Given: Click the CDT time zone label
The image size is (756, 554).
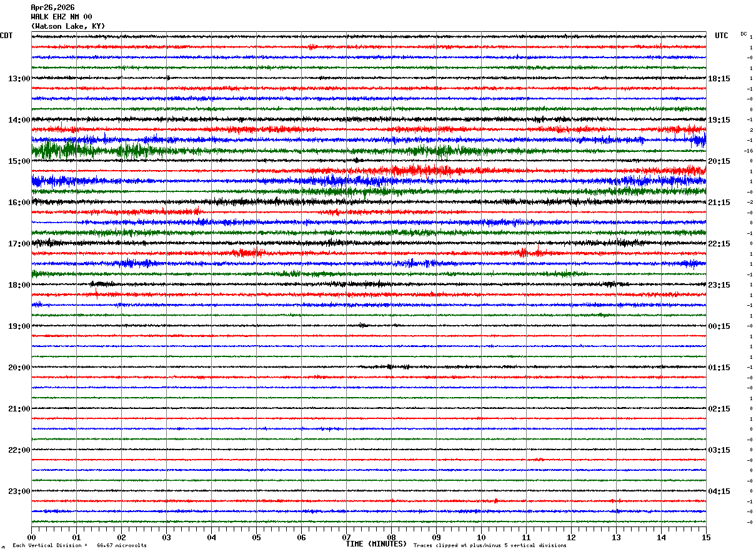Looking at the screenshot, I should coord(6,36).
